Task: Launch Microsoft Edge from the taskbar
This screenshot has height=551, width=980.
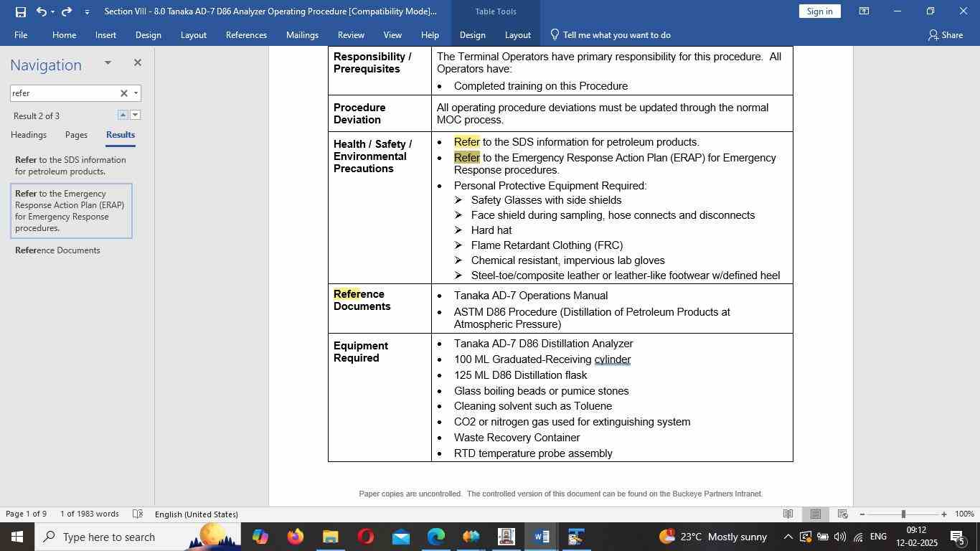Action: click(x=436, y=537)
